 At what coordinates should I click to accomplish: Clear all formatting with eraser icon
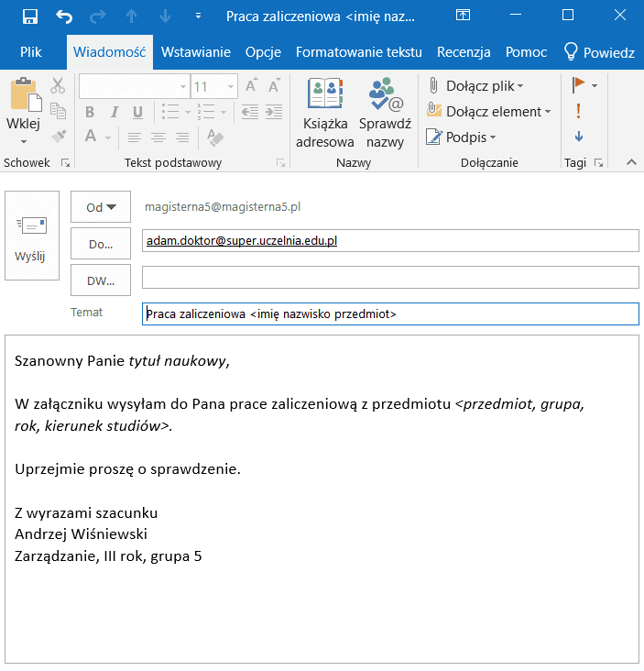[x=215, y=137]
